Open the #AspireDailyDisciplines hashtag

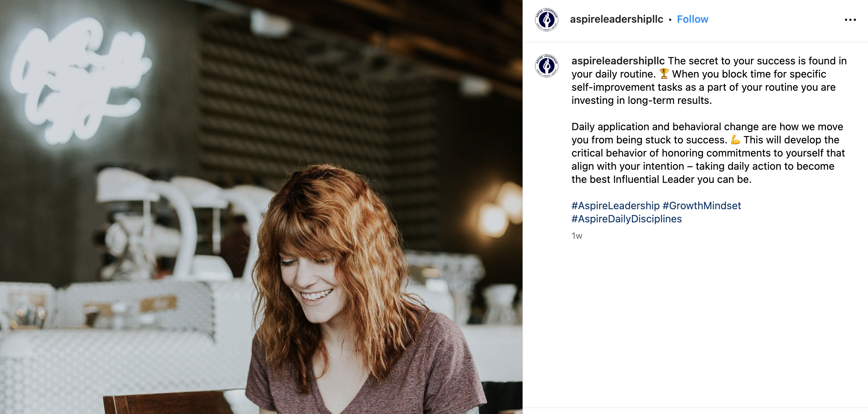point(626,219)
